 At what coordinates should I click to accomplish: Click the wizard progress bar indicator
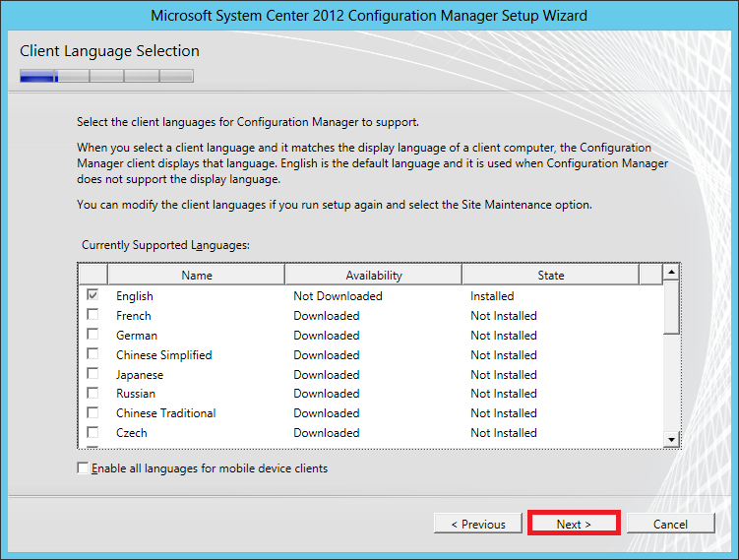coord(106,76)
